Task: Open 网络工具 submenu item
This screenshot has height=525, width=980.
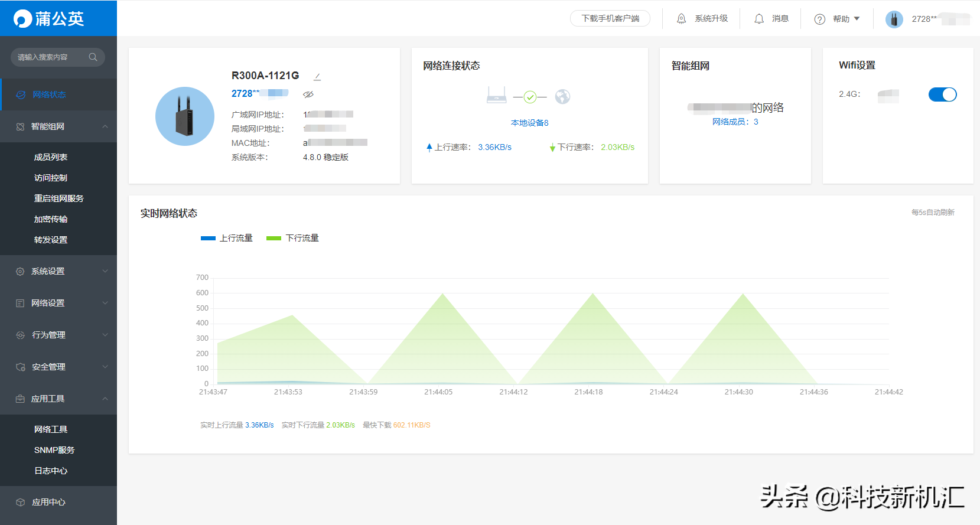Action: [51, 429]
